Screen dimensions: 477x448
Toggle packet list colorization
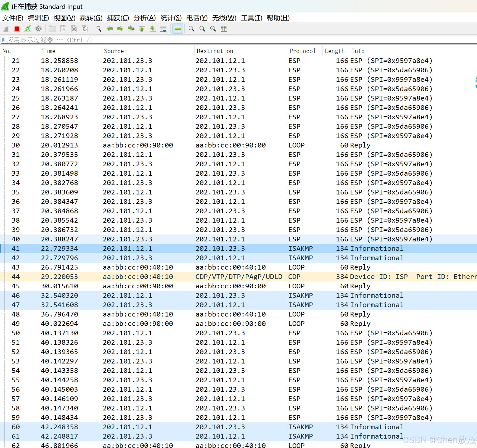tap(177, 29)
